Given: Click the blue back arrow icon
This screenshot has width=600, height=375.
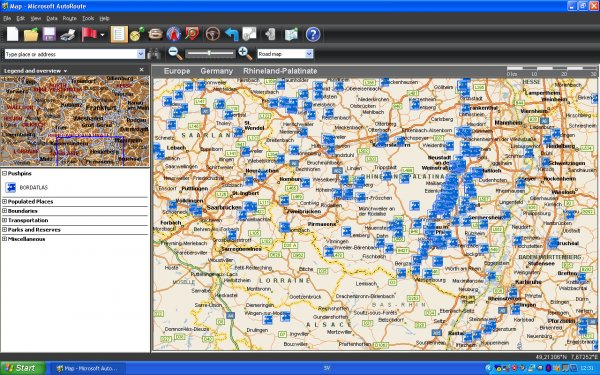Looking at the screenshot, I should pos(232,34).
